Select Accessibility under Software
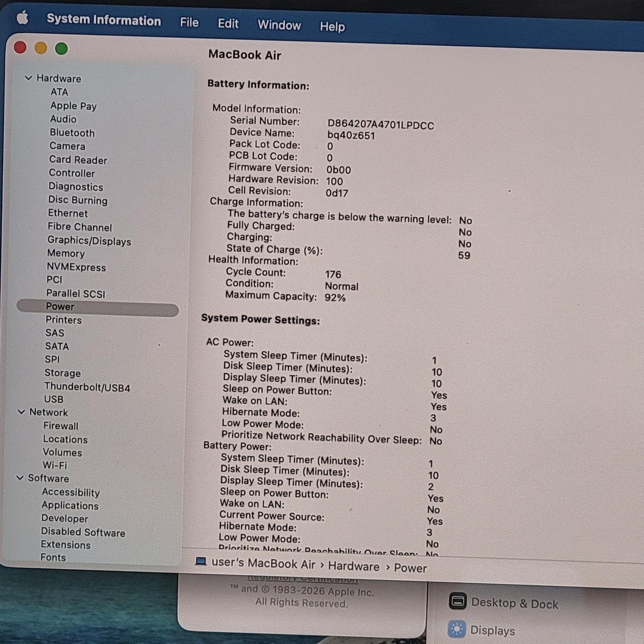Viewport: 644px width, 644px height. click(x=71, y=492)
